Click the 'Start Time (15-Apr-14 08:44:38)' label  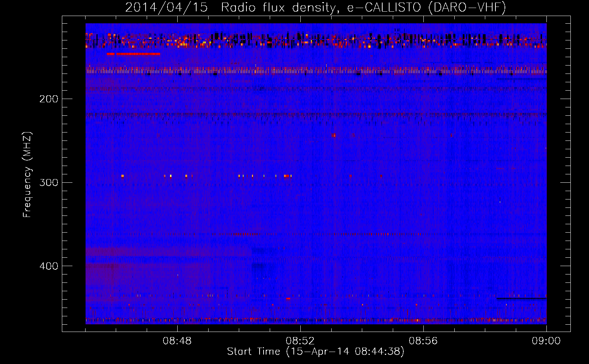pyautogui.click(x=316, y=352)
